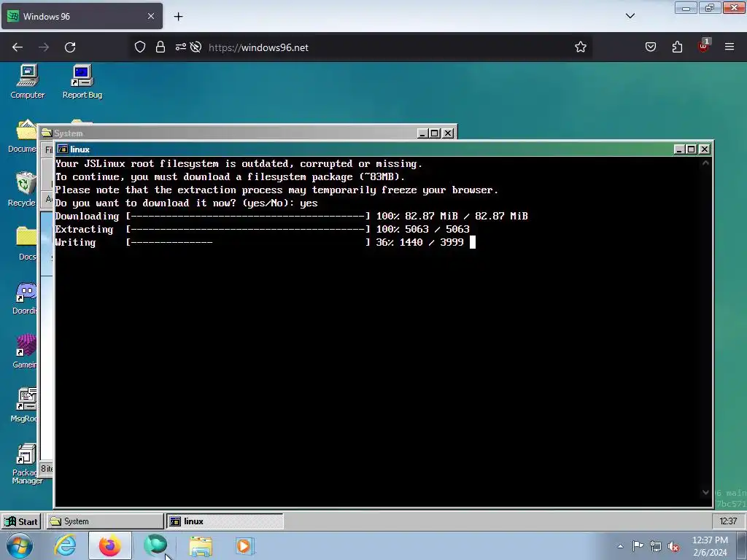Close the linux terminal window
747x560 pixels.
[x=705, y=149]
